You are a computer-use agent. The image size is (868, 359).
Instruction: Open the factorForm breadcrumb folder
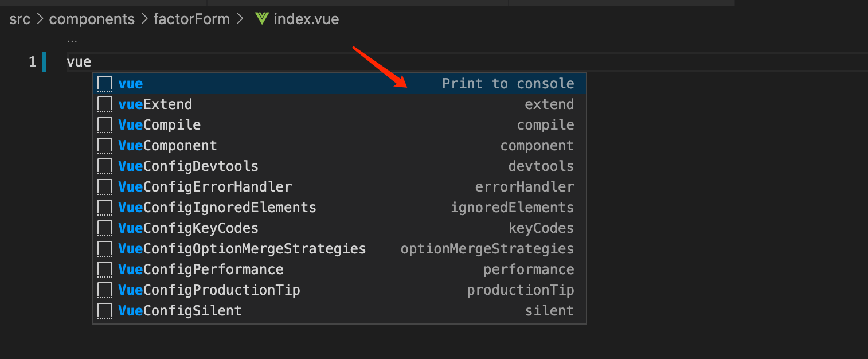click(x=191, y=19)
